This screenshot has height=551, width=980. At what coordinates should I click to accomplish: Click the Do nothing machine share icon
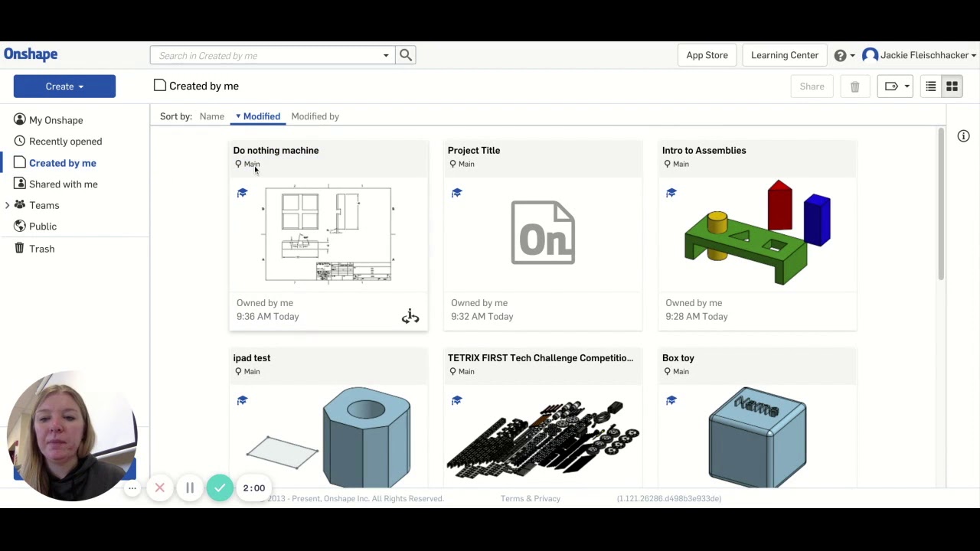[410, 316]
